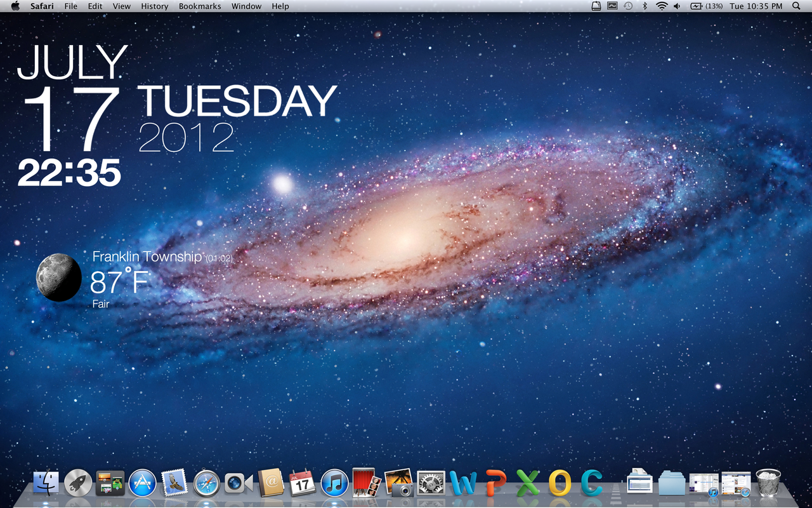Open System Preferences gear icon

tap(431, 483)
